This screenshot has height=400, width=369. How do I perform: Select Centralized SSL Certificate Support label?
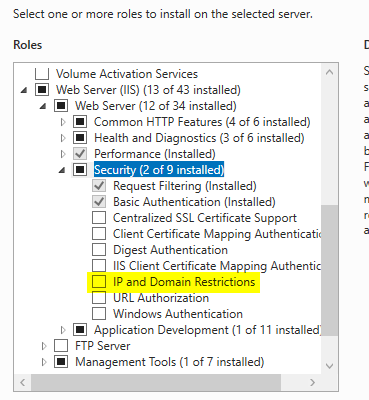click(205, 218)
